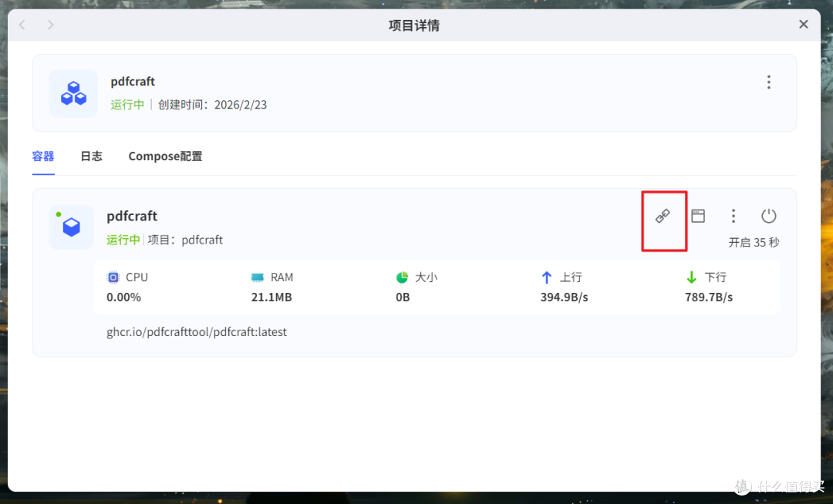Click the size value 0B
The height and width of the screenshot is (504, 833).
pos(403,297)
